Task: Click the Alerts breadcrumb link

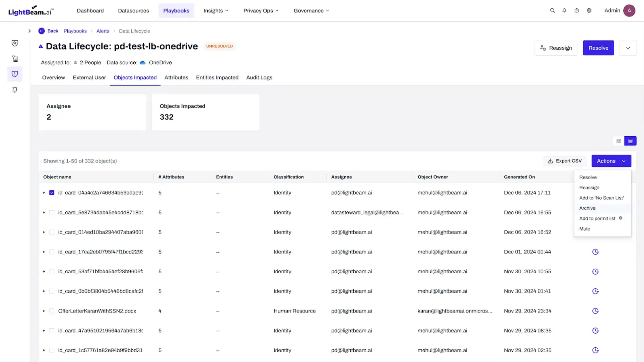Action: [x=103, y=31]
